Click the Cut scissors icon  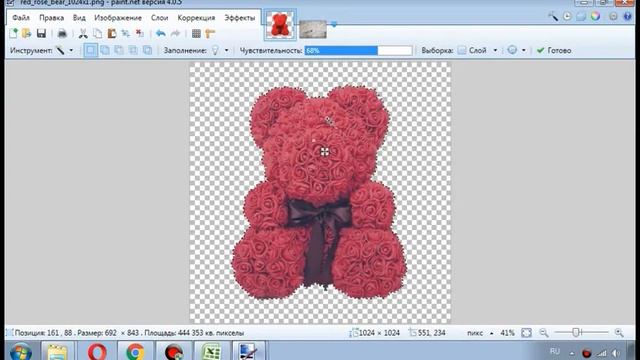[83, 33]
